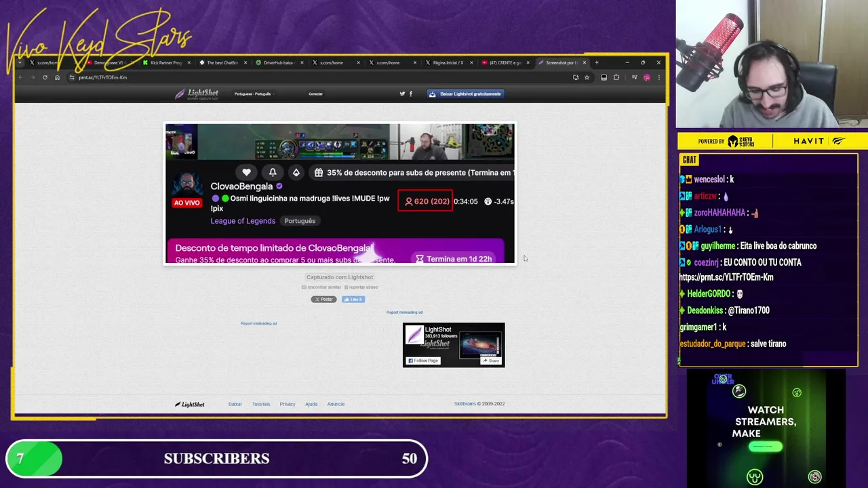Click chat message 'salve tirano'
Image resolution: width=868 pixels, height=488 pixels.
pos(768,344)
